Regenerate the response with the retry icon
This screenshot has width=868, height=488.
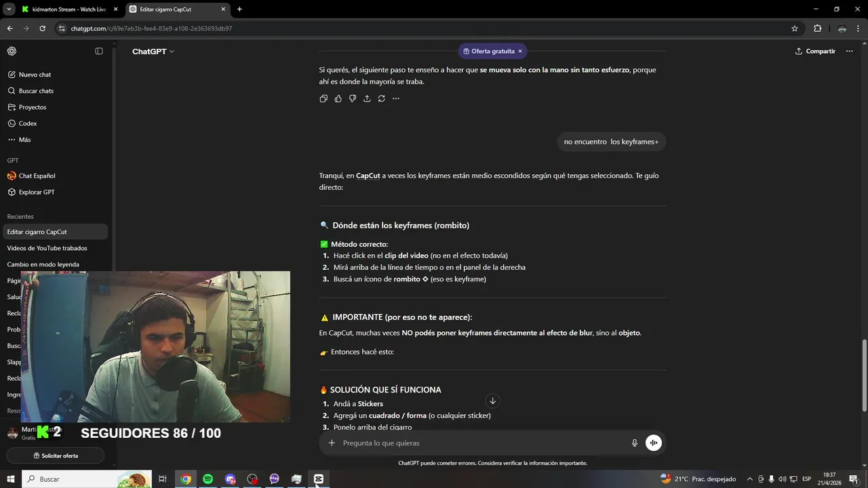[382, 98]
